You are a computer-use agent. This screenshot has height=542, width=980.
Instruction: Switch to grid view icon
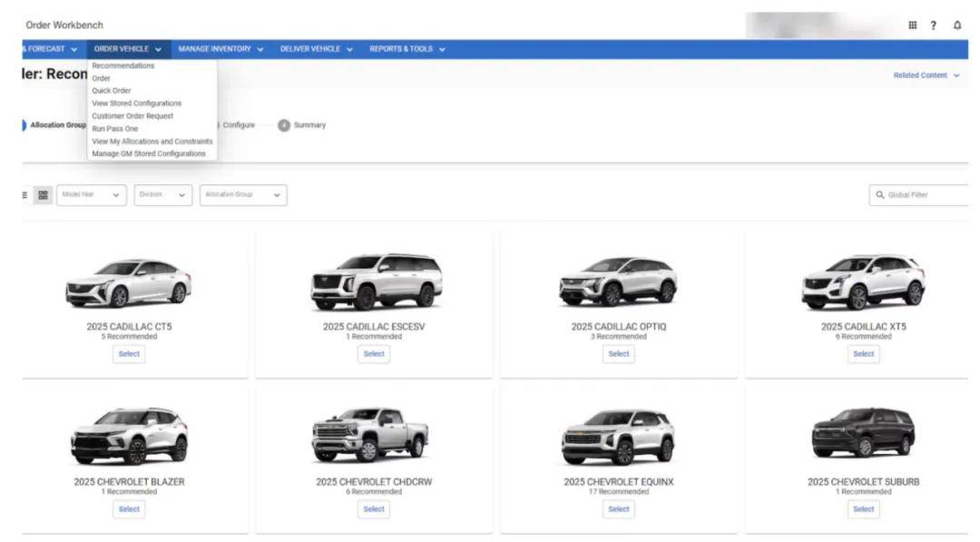tap(43, 195)
